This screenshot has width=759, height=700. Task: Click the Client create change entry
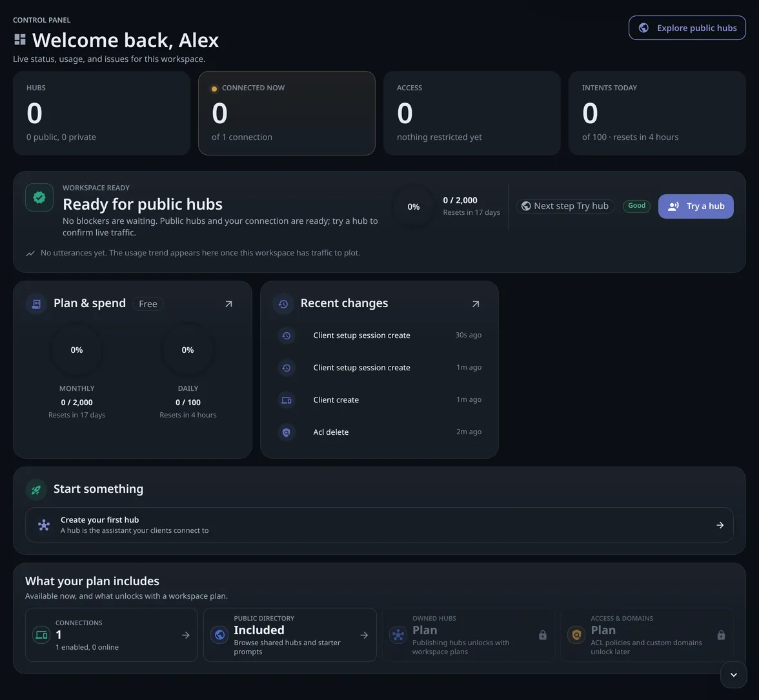tap(380, 400)
